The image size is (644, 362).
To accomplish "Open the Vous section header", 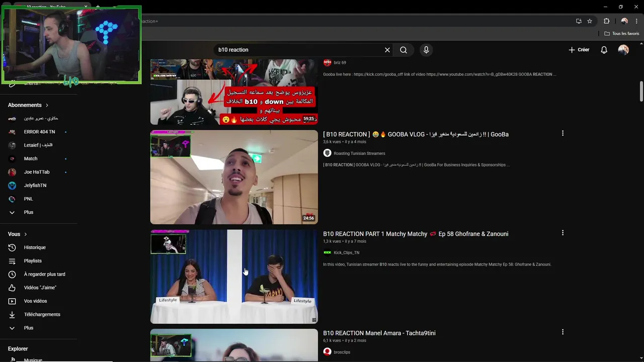I will coord(18,234).
